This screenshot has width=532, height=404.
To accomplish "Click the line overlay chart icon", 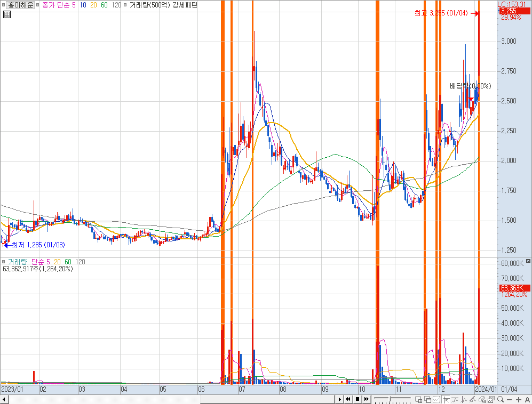I will point(455,399).
